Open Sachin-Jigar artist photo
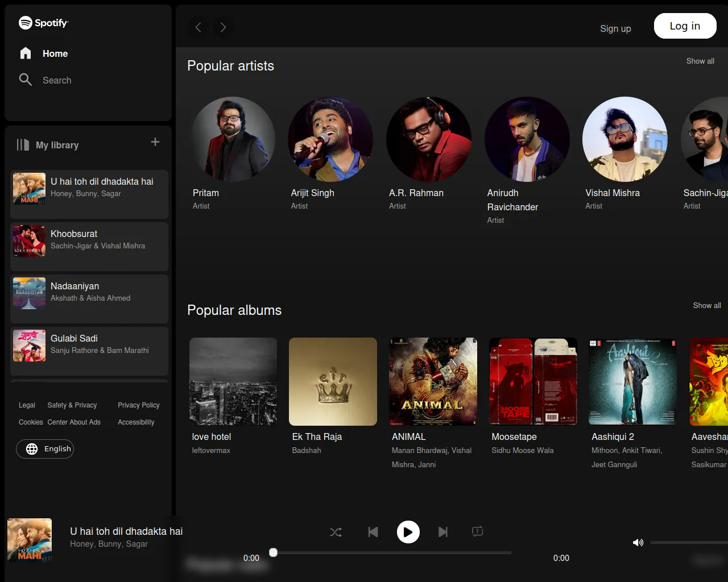Screen dimensions: 728x582 [x=704, y=139]
